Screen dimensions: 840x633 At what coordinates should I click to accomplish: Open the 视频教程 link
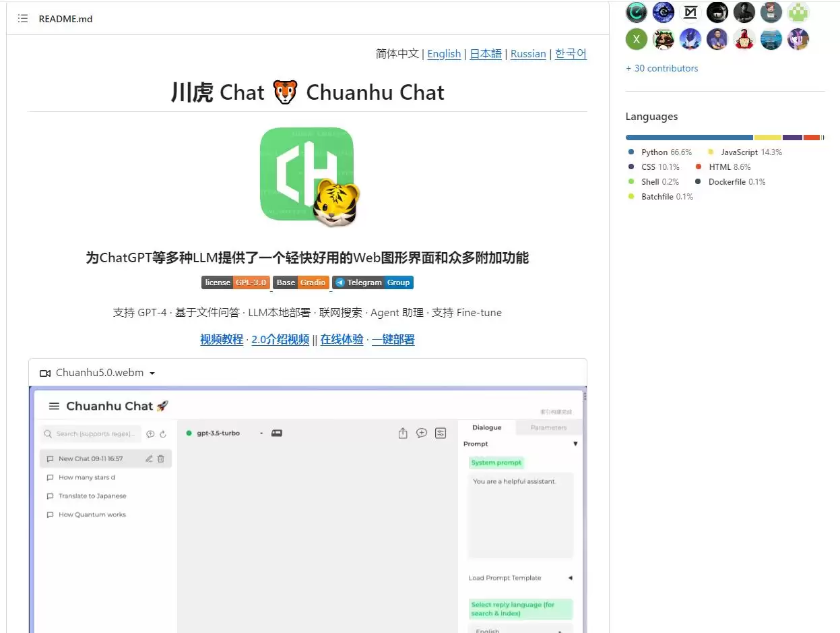point(222,340)
